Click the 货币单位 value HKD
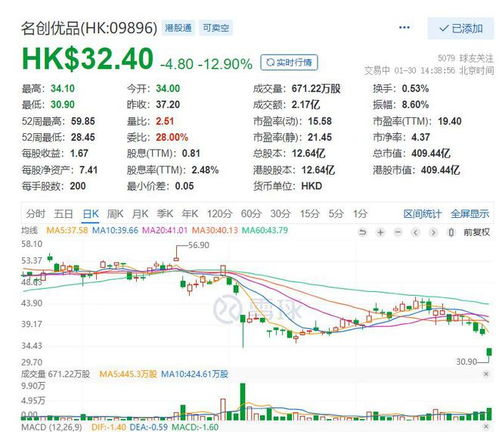This screenshot has width=499, height=432. pos(312,186)
